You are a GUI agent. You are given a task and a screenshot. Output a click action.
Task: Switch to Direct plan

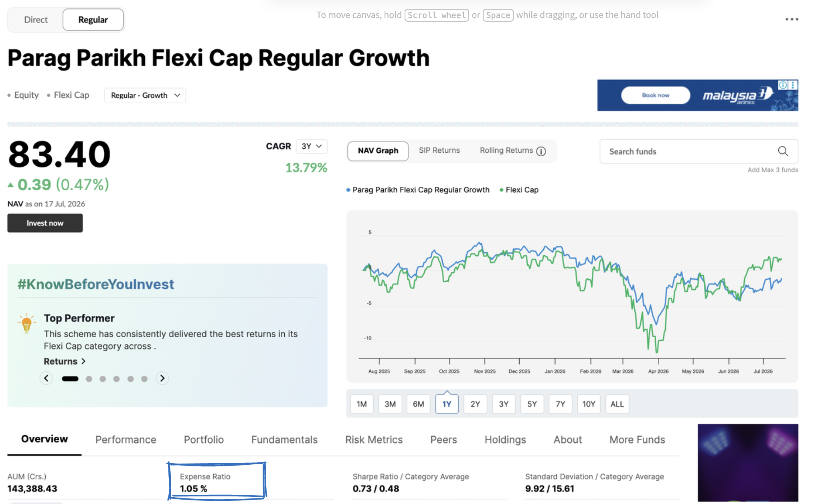pyautogui.click(x=36, y=20)
